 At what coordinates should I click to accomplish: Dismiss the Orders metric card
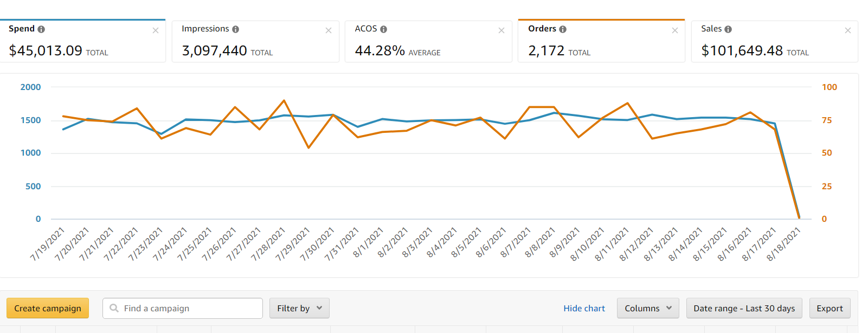tap(675, 30)
